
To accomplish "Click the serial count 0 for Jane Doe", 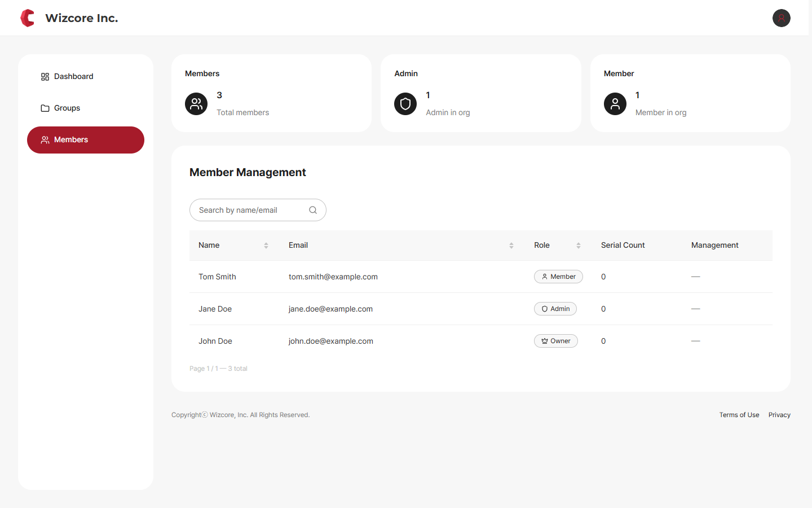I will 603,309.
